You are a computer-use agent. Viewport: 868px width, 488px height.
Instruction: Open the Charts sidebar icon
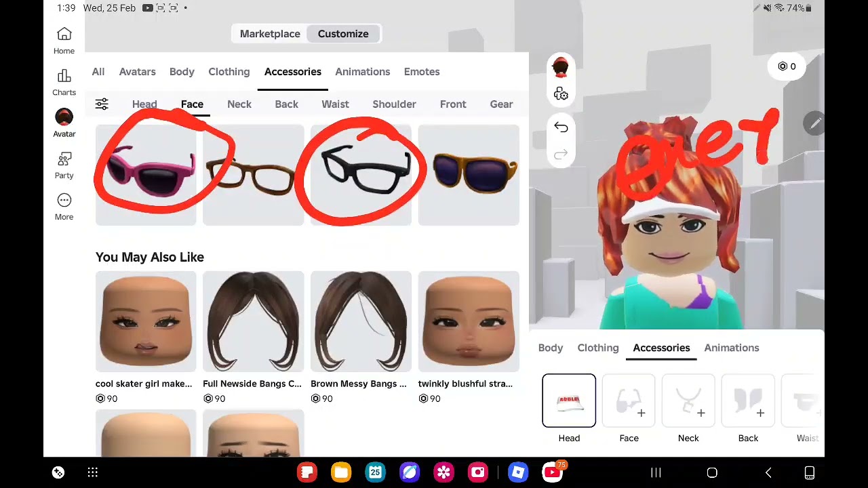(64, 82)
